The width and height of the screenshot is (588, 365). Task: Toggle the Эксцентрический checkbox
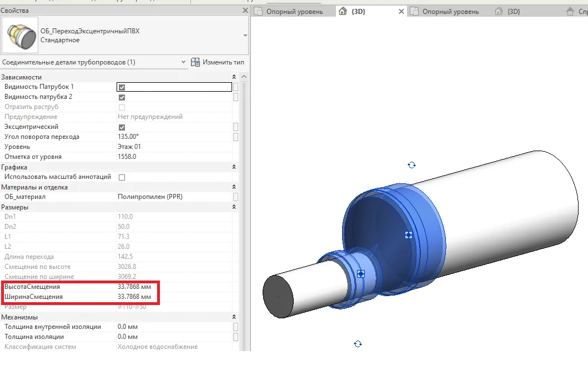122,127
